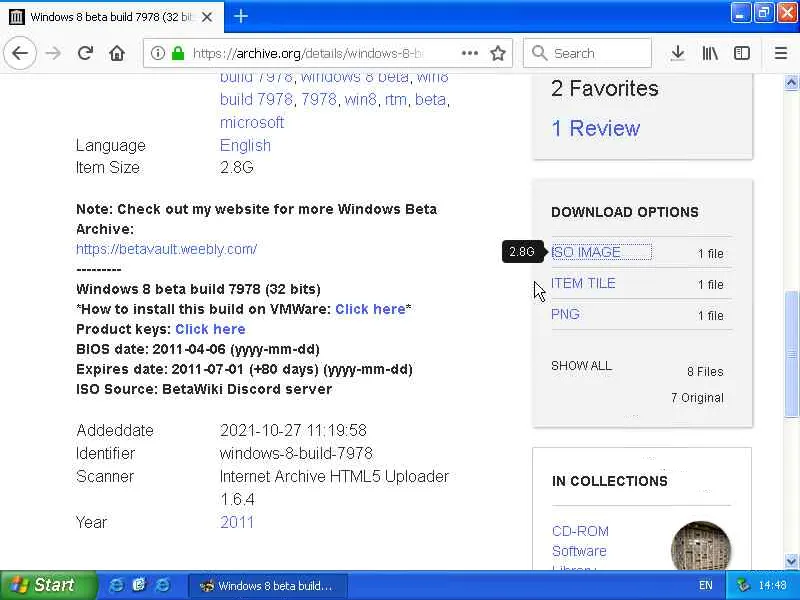This screenshot has height=600, width=800.
Task: Open the 7 Original files link
Action: tap(697, 398)
